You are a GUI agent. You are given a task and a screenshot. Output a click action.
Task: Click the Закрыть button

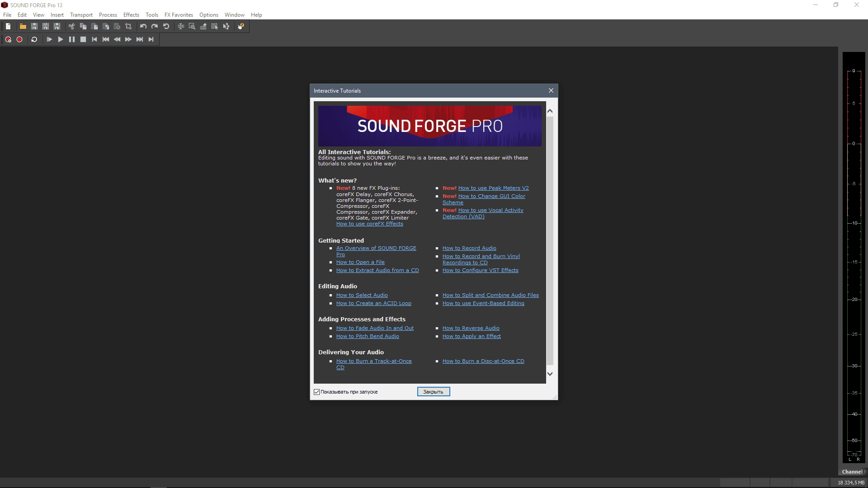click(x=434, y=392)
